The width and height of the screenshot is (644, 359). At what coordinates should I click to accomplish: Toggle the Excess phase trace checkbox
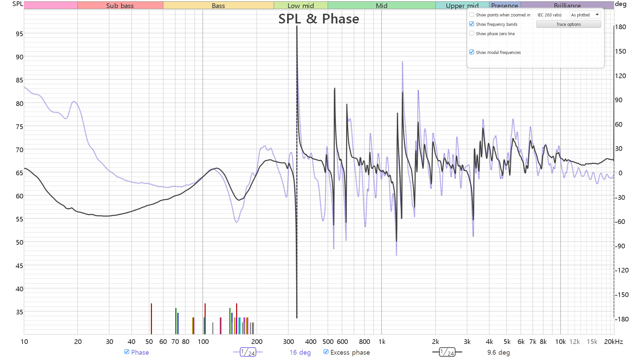pyautogui.click(x=326, y=352)
